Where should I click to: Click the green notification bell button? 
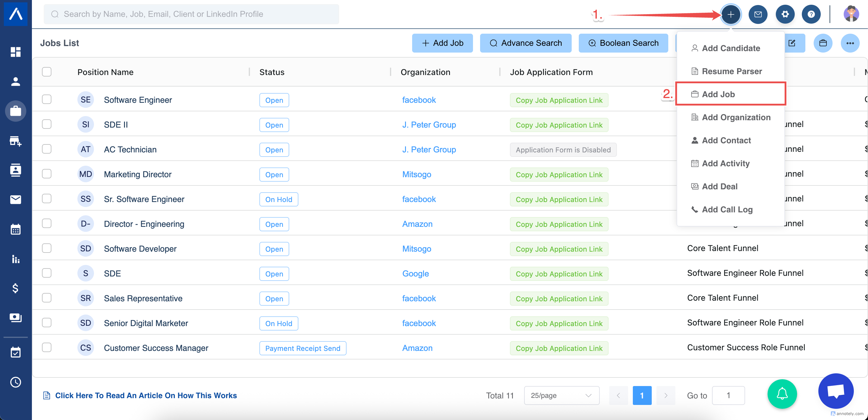[x=782, y=394]
